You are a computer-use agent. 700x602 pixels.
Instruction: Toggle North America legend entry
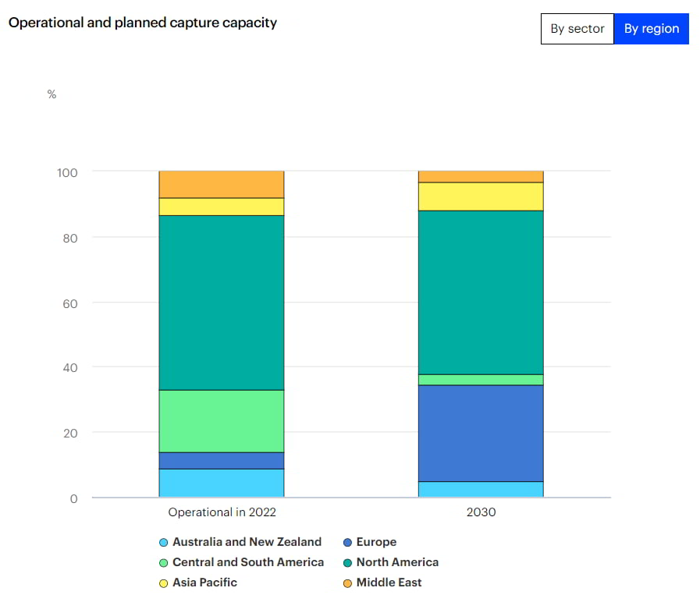391,562
